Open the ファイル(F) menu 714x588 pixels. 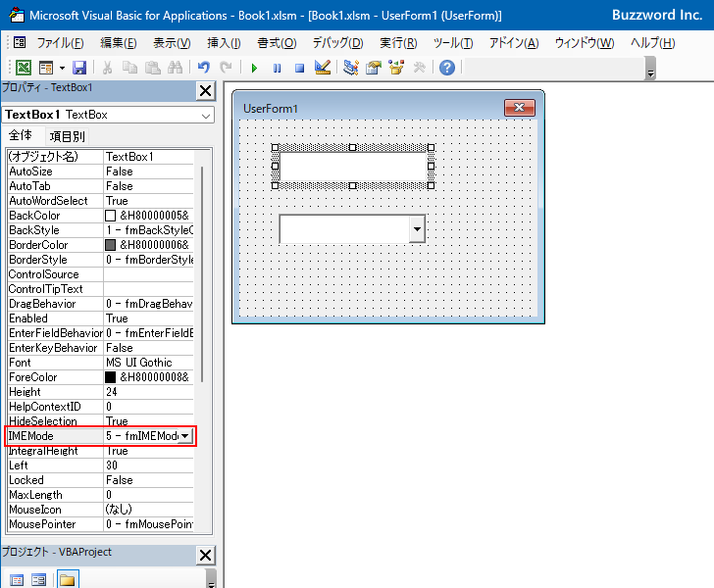60,43
